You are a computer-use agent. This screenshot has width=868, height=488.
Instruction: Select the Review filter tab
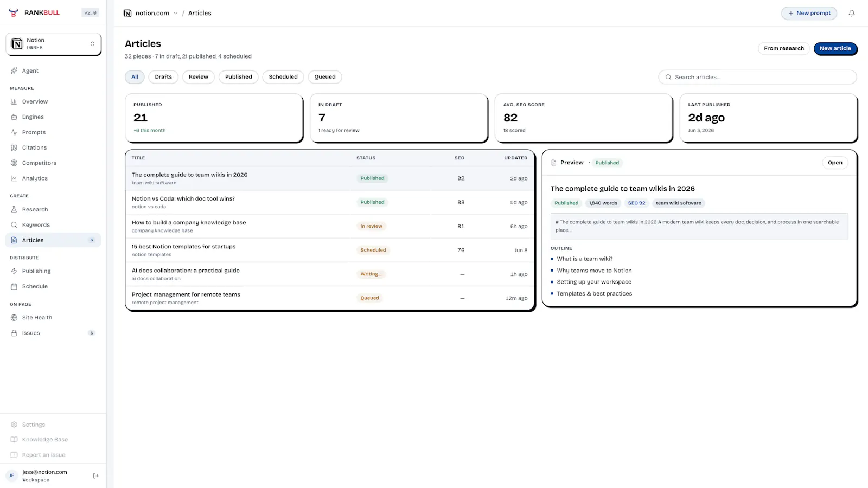coord(199,77)
